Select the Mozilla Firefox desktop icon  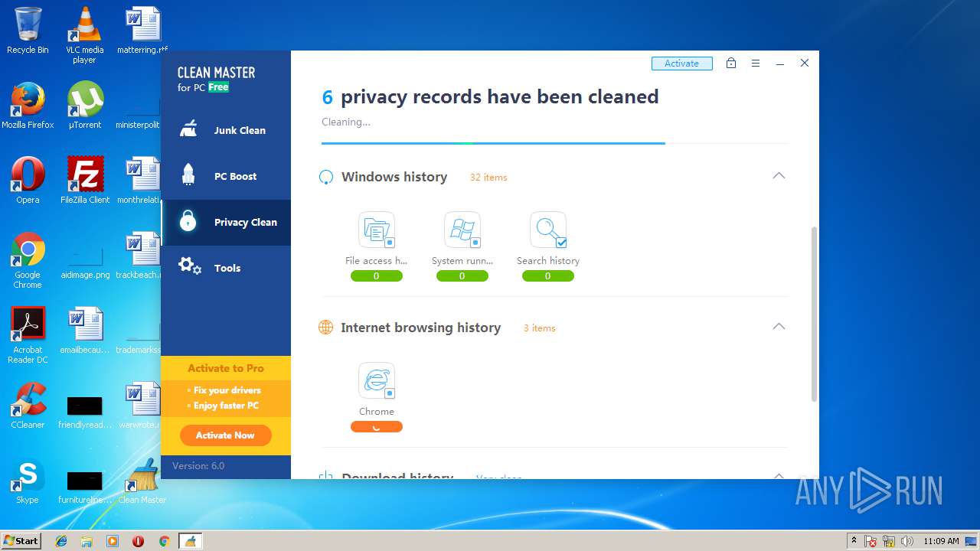point(28,106)
